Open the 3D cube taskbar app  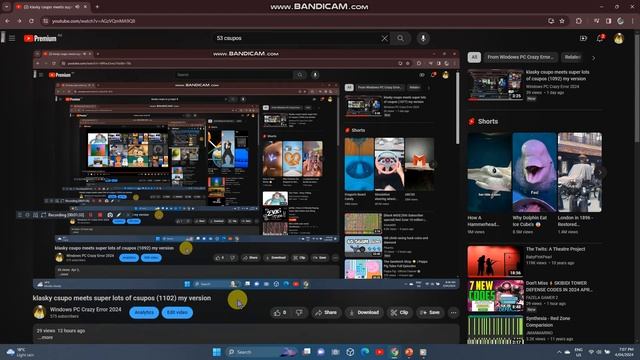[x=350, y=352]
